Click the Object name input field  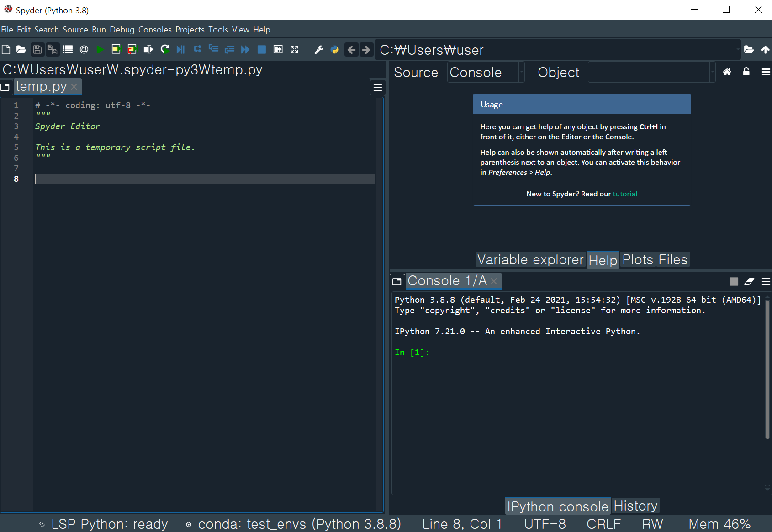pos(649,72)
